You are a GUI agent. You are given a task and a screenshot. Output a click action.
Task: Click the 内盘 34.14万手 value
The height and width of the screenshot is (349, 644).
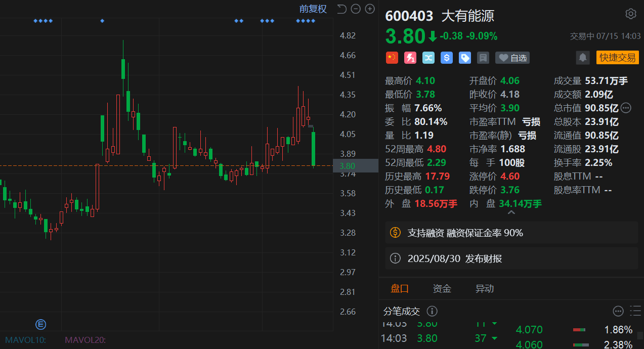click(x=521, y=203)
